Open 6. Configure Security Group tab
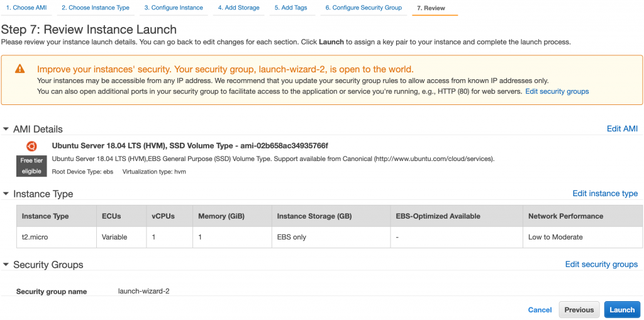Viewport: 644px width, 320px height. 364,8
